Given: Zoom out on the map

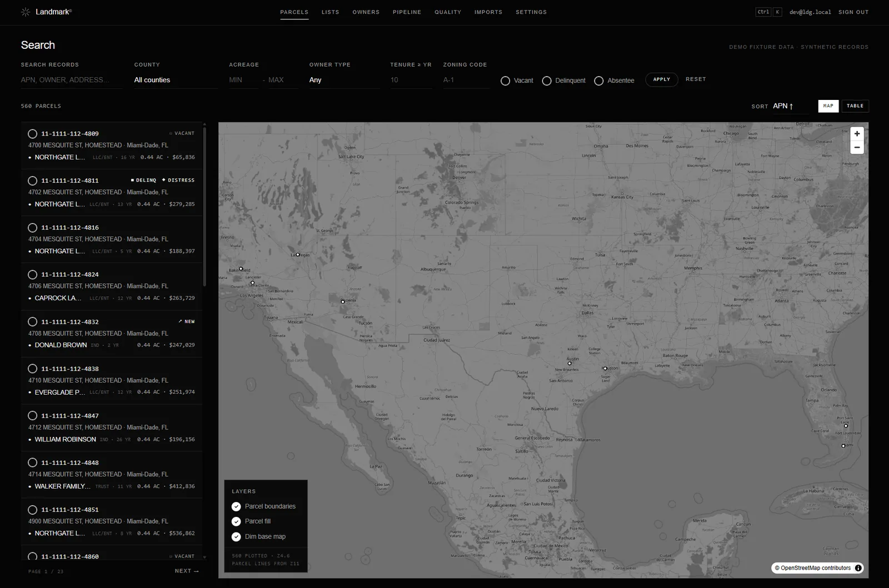Looking at the screenshot, I should (x=857, y=148).
